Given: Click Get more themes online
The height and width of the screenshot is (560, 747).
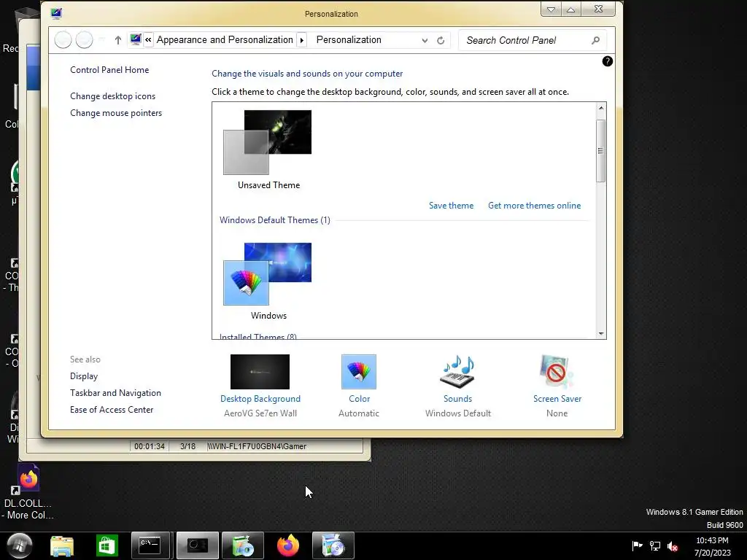Looking at the screenshot, I should [534, 206].
